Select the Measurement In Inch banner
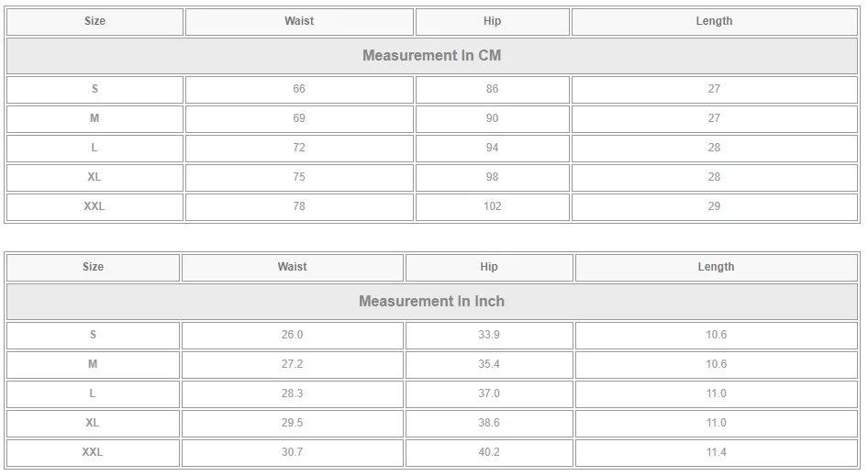The height and width of the screenshot is (476, 868). coord(432,302)
